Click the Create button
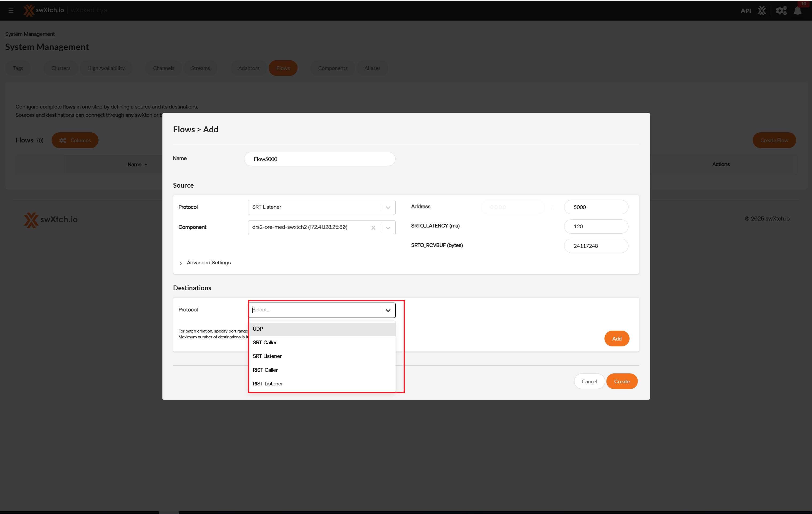This screenshot has width=812, height=514. point(622,381)
